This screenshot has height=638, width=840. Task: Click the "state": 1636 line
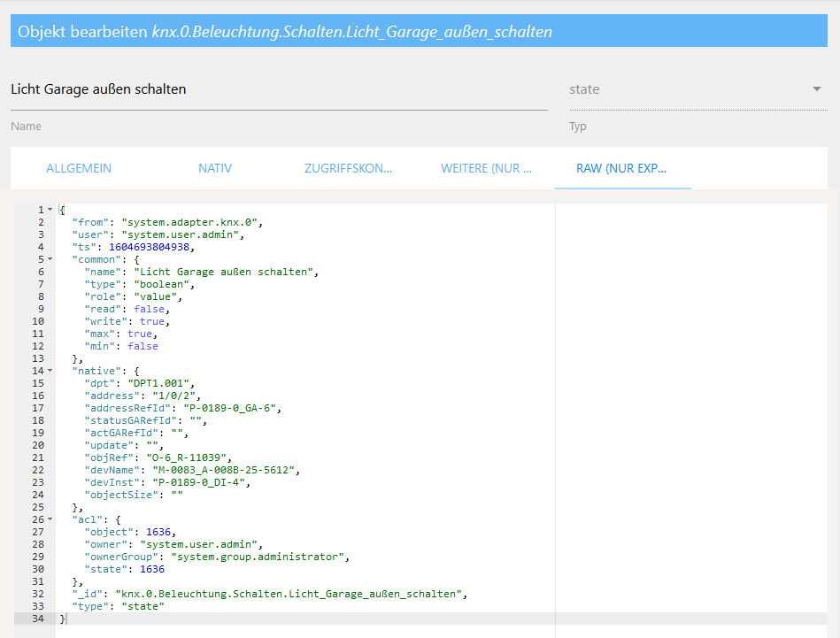tap(124, 569)
